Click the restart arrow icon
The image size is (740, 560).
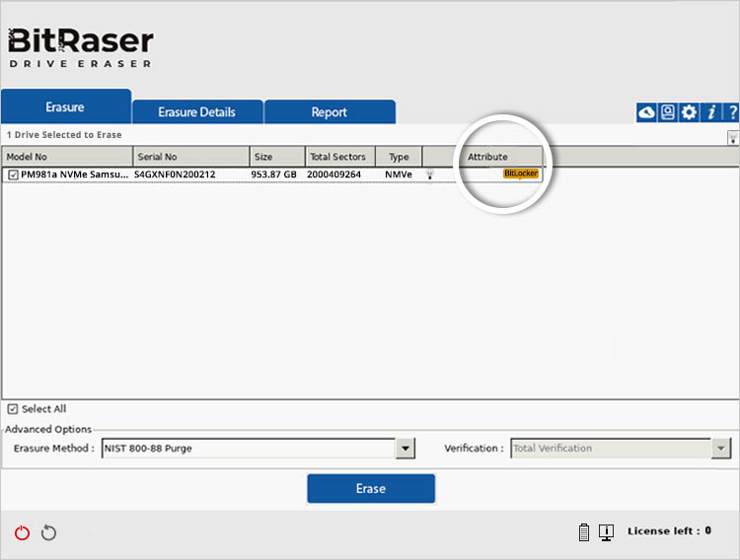click(49, 532)
